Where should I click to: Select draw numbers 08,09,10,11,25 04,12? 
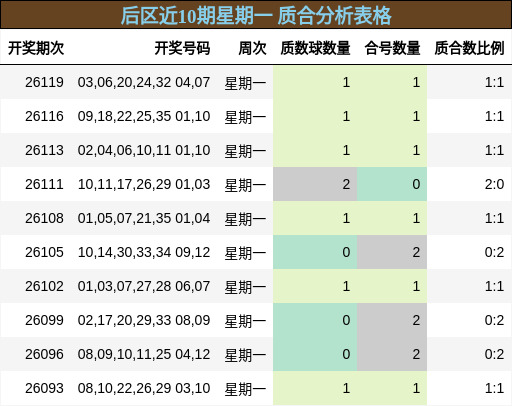click(144, 354)
